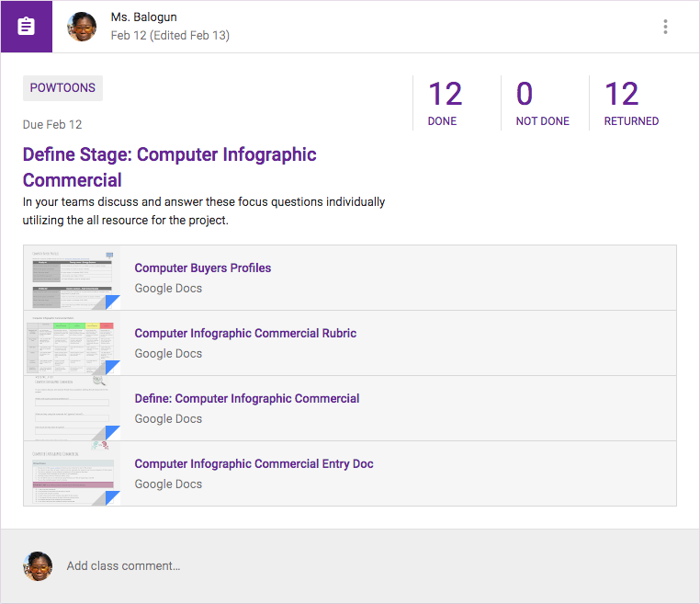
Task: Open Computer Infographic Commercial Rubric link
Action: (245, 334)
